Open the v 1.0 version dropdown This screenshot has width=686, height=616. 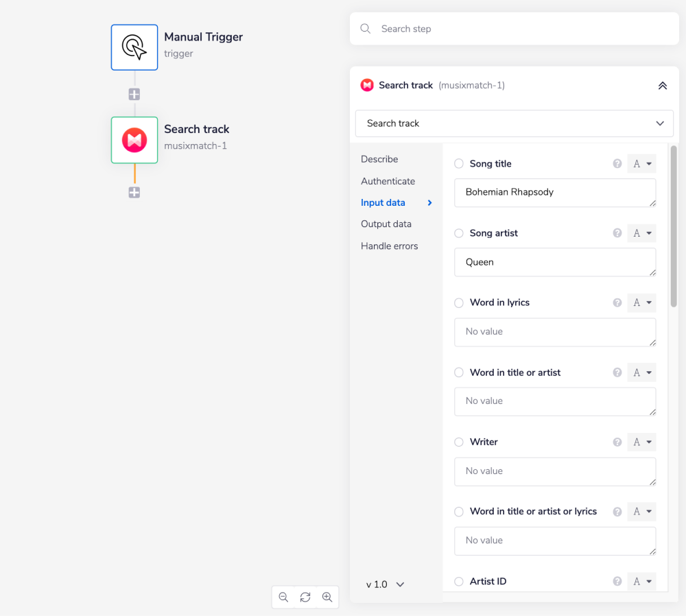click(385, 584)
